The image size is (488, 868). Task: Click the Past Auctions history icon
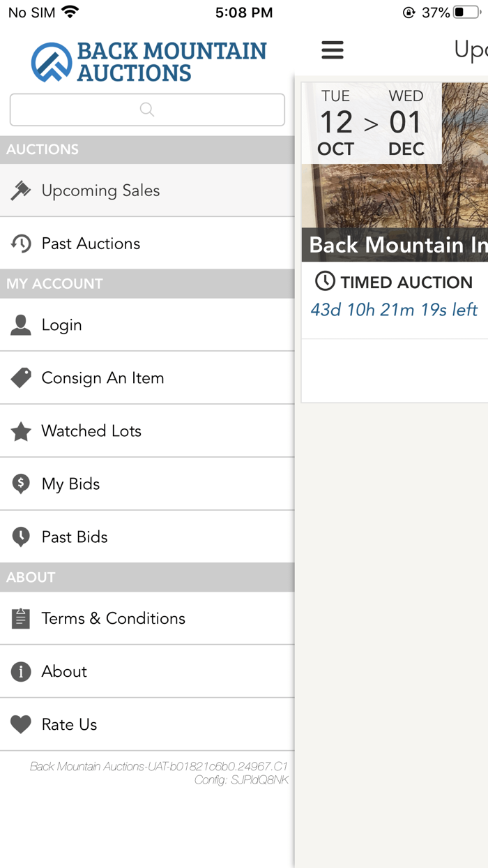[21, 243]
